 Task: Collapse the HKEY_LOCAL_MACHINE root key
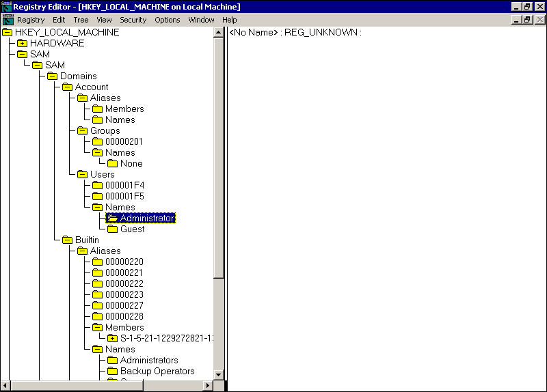[8, 32]
